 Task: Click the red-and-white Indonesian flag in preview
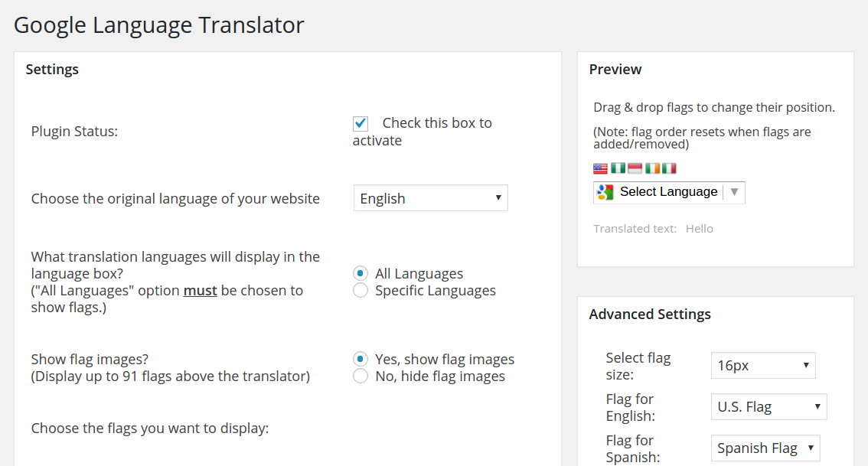[x=635, y=168]
